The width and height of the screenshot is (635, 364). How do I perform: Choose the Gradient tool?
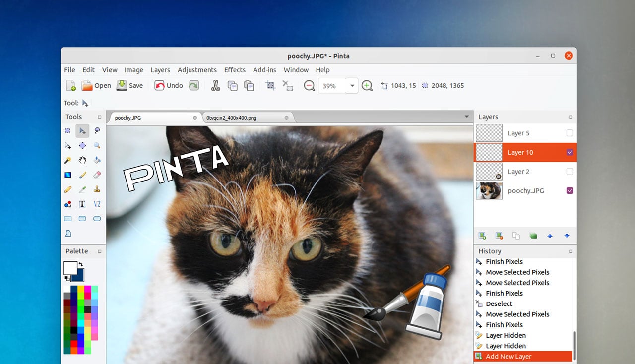click(x=68, y=175)
